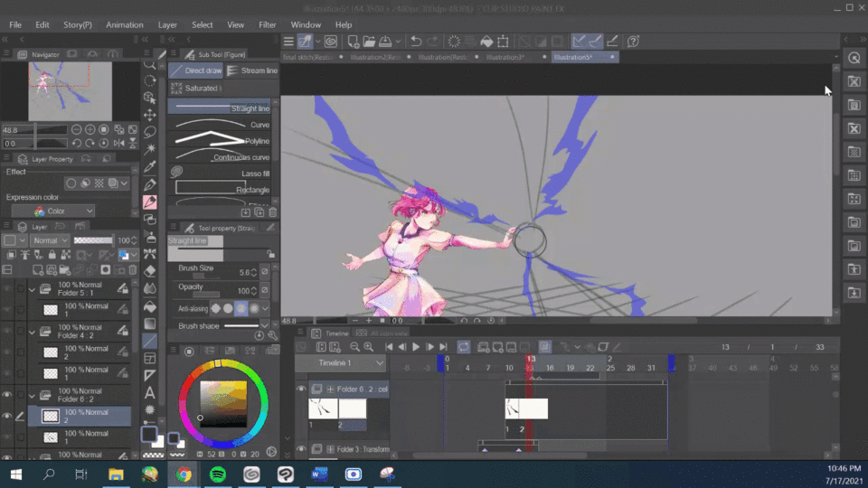Viewport: 868px width, 488px height.
Task: Select the Auto select magic wand tool
Action: tap(149, 149)
